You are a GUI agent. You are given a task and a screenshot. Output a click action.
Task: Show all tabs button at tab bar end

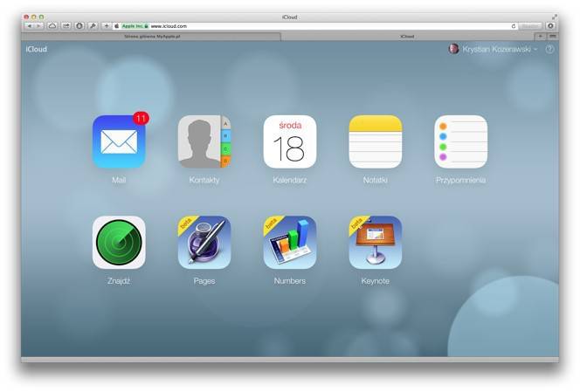click(553, 37)
